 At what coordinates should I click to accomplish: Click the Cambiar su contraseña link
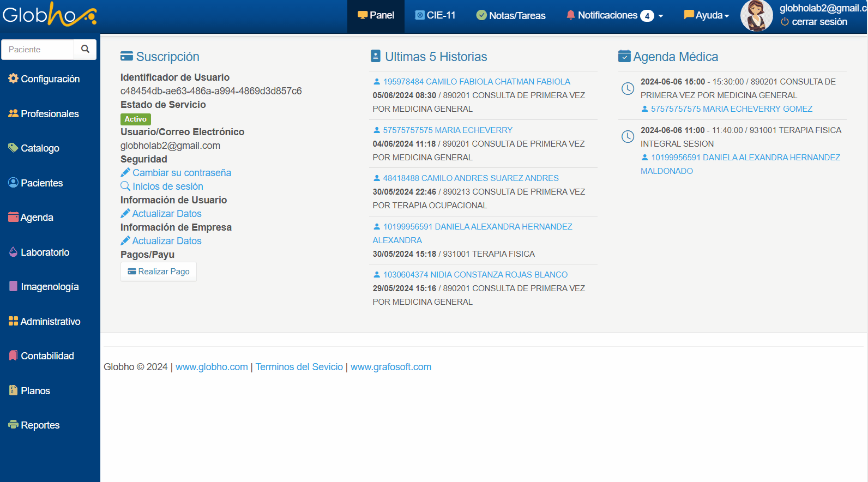(x=182, y=173)
